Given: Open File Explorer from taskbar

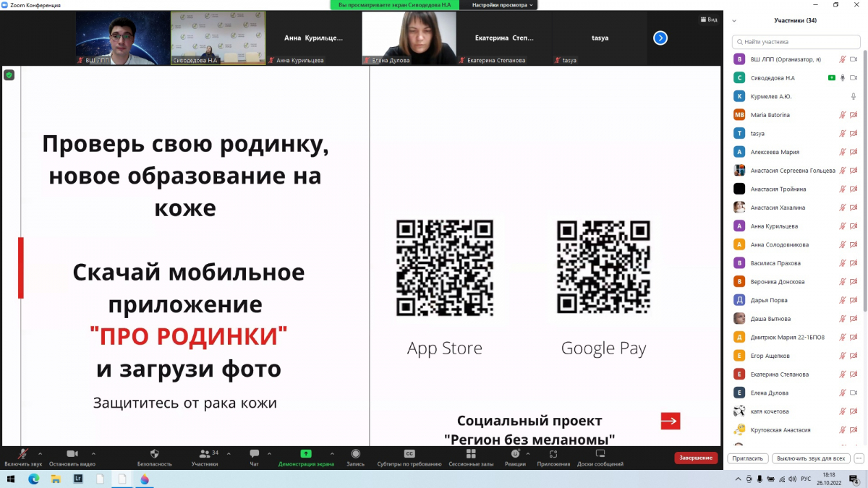Looking at the screenshot, I should pos(56,479).
